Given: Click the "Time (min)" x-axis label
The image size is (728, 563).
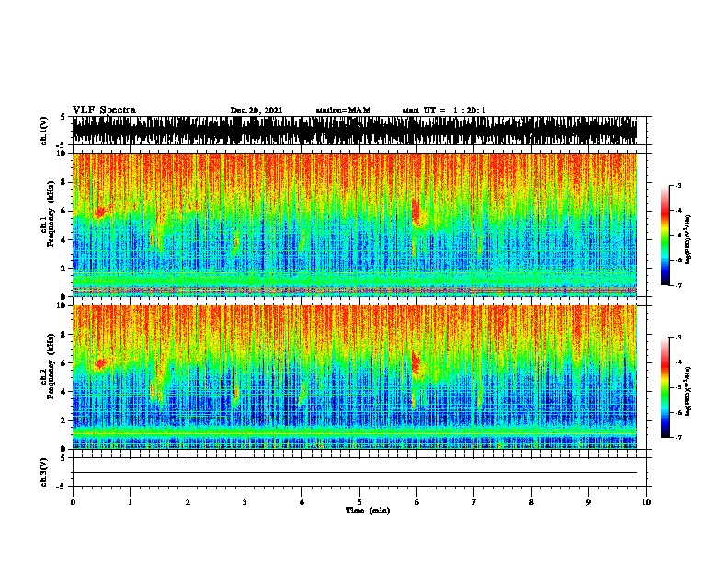Looking at the screenshot, I should click(x=368, y=511).
